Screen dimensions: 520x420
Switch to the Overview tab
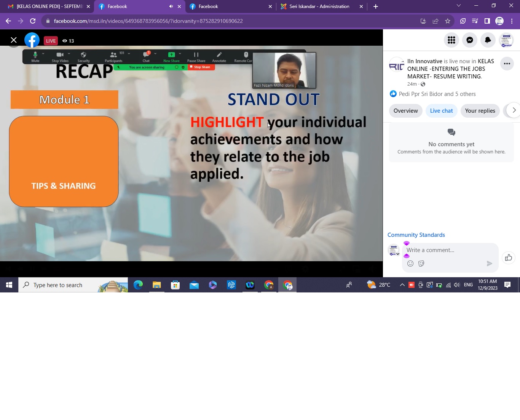(405, 111)
